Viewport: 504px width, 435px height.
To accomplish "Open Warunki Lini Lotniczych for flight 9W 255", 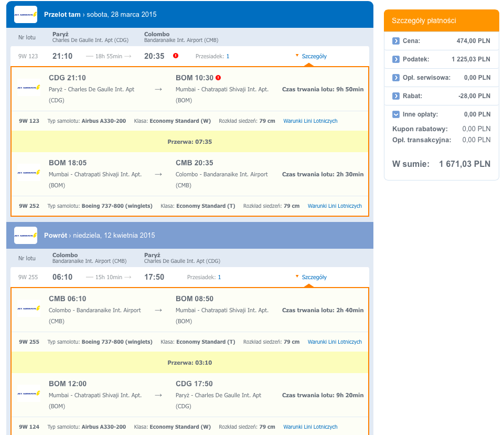I will 335,342.
